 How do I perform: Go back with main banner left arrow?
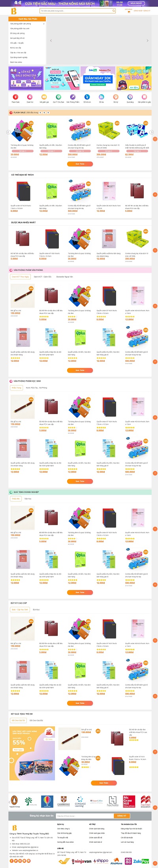point(51,40)
